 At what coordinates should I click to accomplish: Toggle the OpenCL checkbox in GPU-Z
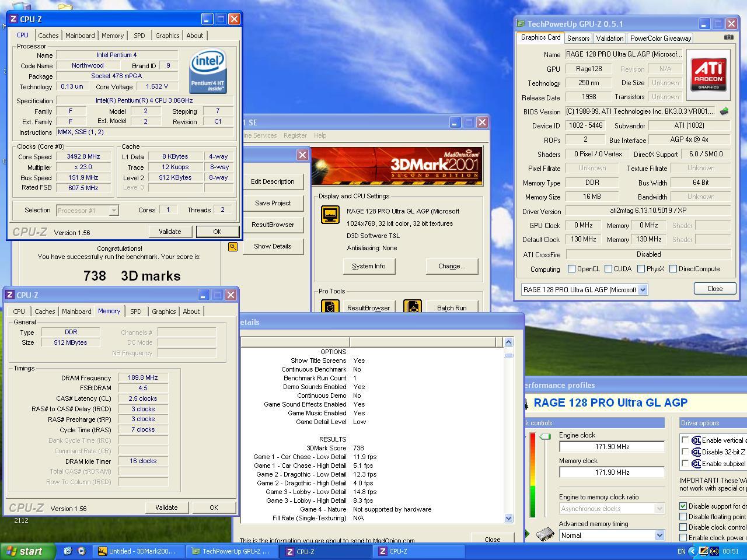[572, 269]
